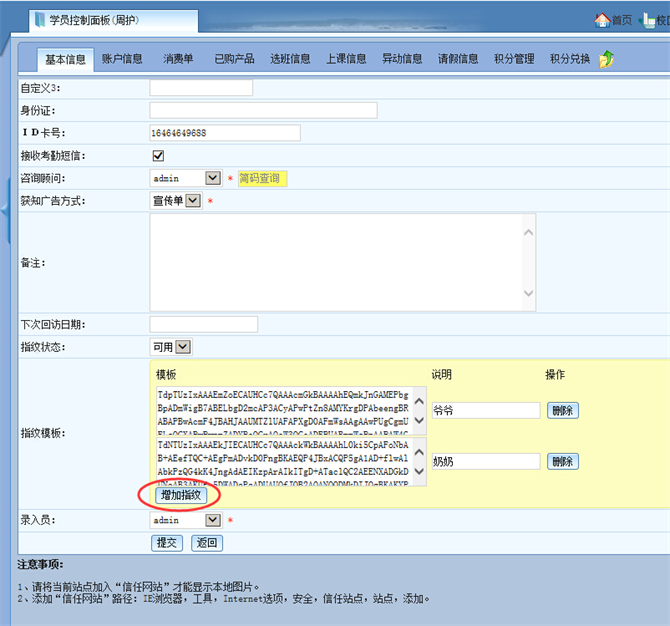
Task: Toggle the 接收考勤短信 checkbox
Action: click(x=158, y=155)
